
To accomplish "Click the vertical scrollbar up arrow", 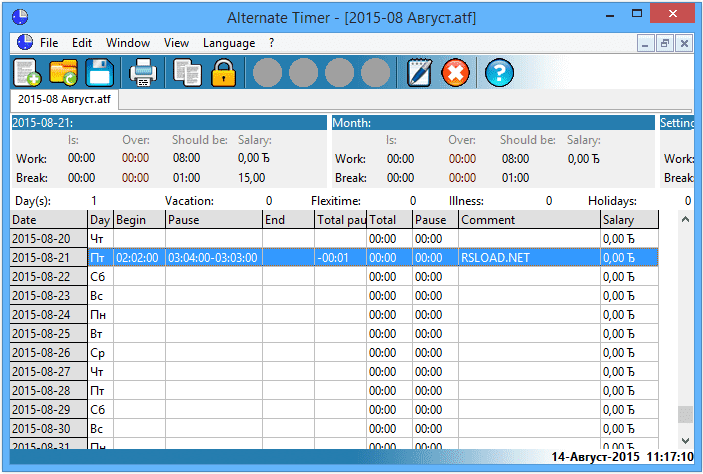I will [x=685, y=219].
